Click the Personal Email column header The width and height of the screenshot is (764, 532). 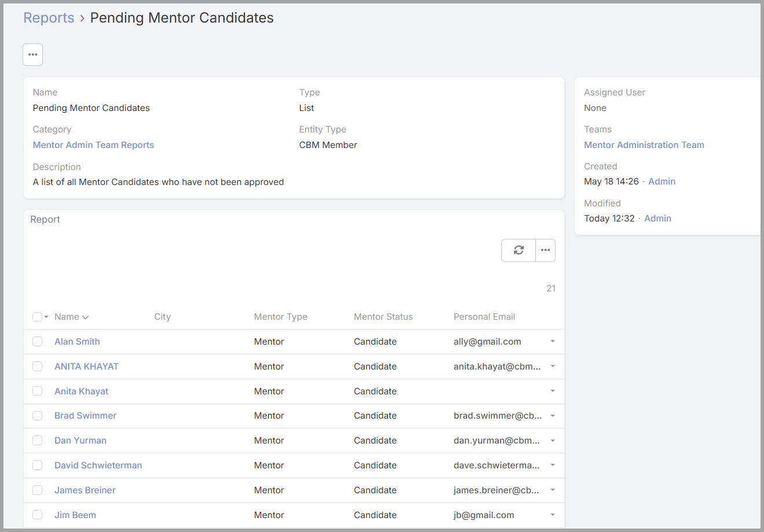click(x=484, y=317)
